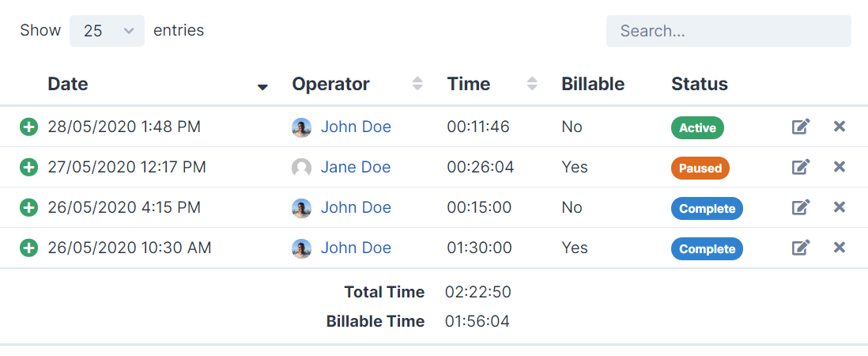
Task: Click the orange Paused status badge
Action: 700,168
